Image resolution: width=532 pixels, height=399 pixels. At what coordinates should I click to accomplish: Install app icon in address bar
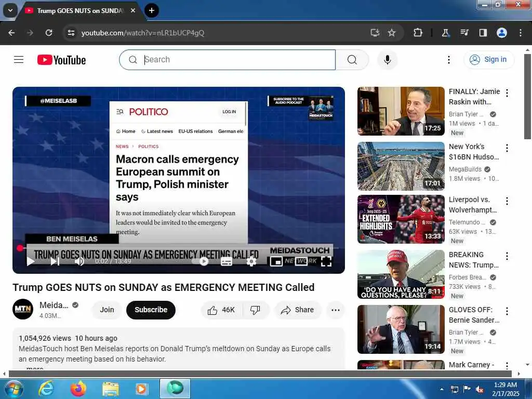[x=375, y=33]
